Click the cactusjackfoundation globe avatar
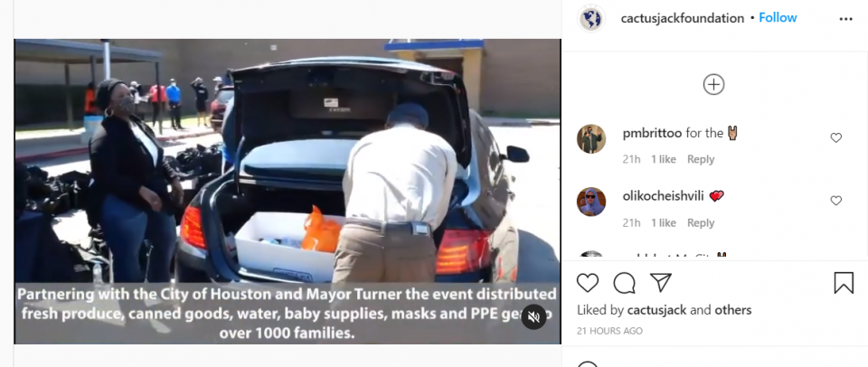Viewport: 868px width, 367px height. click(x=590, y=18)
